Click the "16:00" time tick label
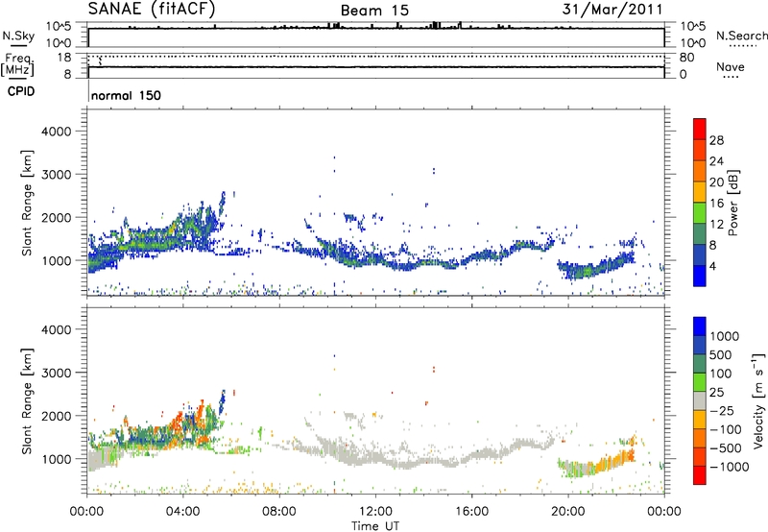768x532 pixels. tap(471, 512)
